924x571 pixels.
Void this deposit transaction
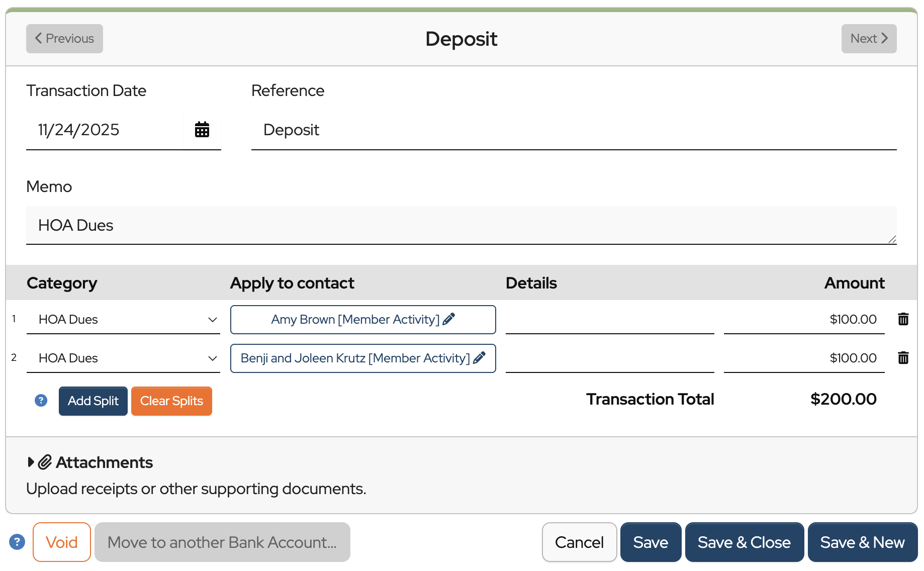click(x=61, y=542)
